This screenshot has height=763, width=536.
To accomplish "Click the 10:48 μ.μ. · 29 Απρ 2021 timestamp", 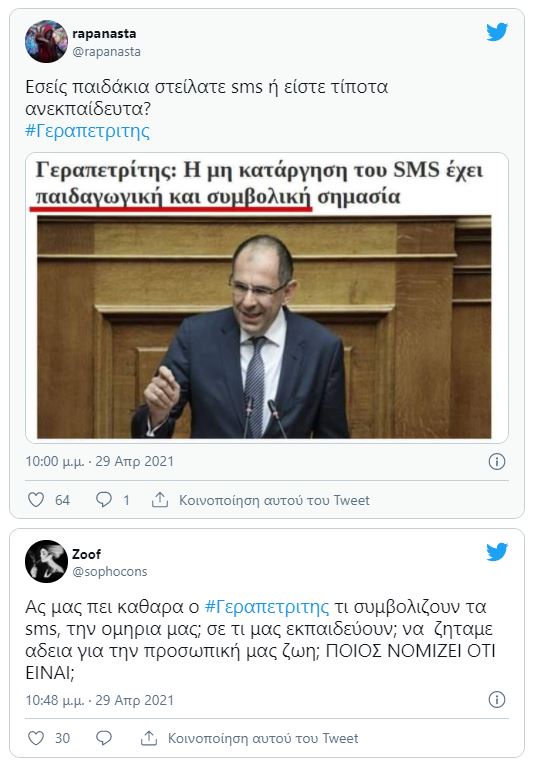I will [x=99, y=700].
